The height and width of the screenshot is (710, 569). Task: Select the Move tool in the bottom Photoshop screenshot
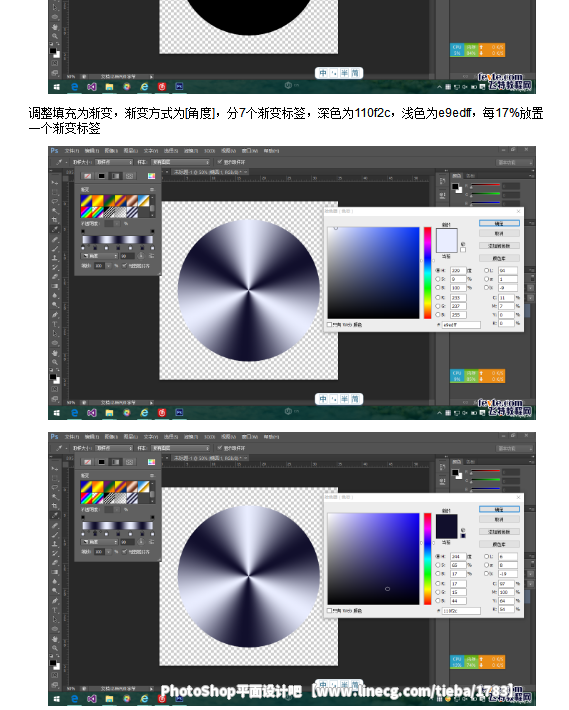tap(55, 469)
